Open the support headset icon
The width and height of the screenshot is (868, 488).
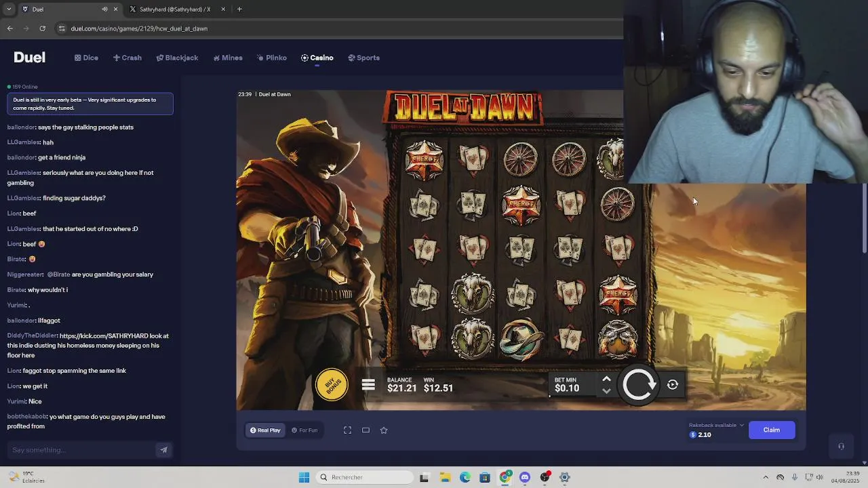tap(841, 447)
